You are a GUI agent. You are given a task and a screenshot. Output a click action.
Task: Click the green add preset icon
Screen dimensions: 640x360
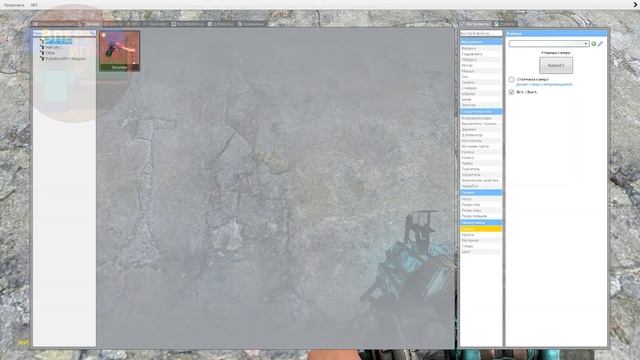point(593,44)
